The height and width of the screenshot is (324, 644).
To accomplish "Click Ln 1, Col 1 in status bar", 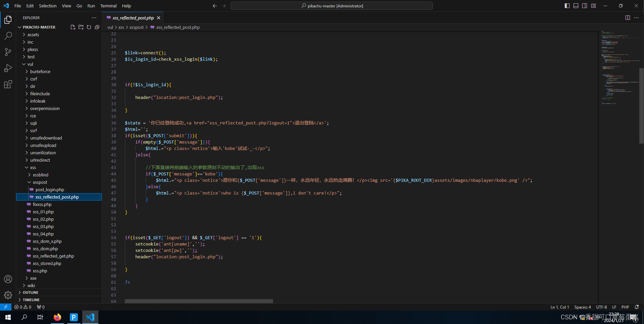I will (x=560, y=307).
